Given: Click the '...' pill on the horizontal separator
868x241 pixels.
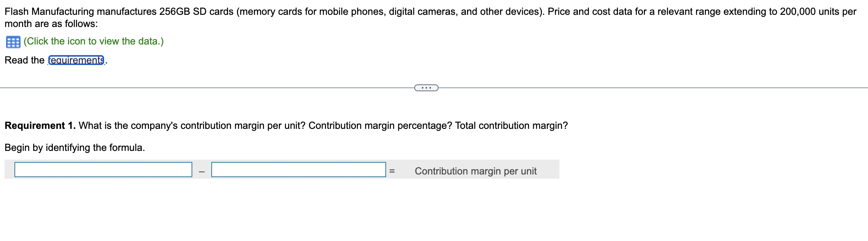Looking at the screenshot, I should point(426,87).
